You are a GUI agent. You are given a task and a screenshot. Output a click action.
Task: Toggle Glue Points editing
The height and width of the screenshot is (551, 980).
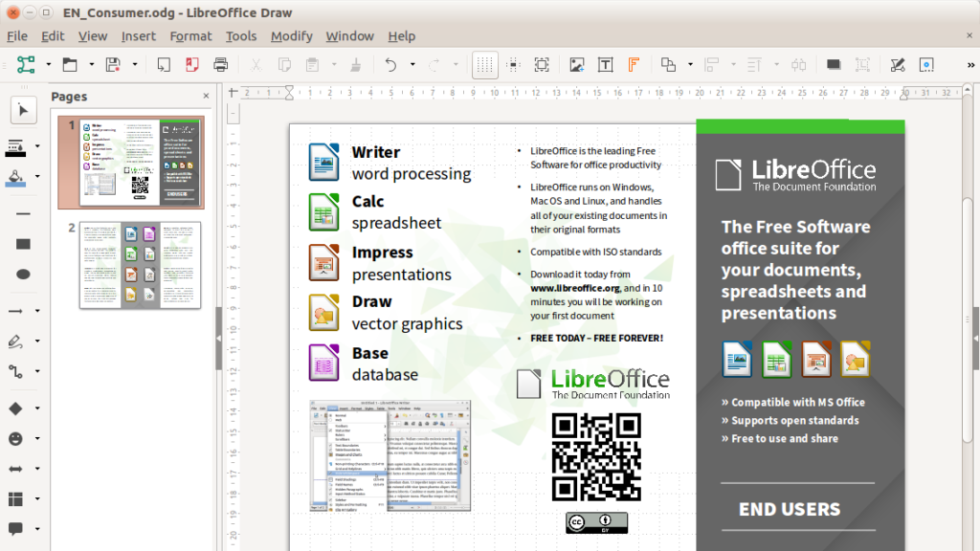926,64
